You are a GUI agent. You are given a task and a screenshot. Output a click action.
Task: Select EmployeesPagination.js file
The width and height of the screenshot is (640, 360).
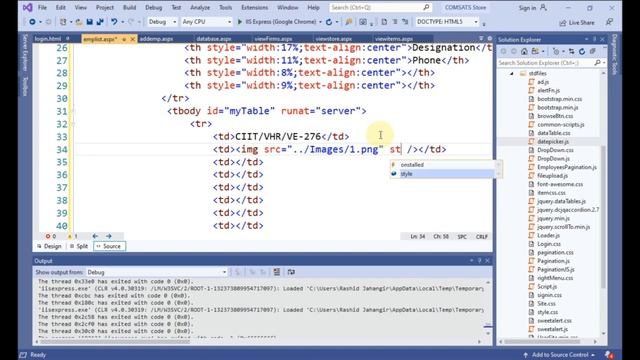pos(567,167)
